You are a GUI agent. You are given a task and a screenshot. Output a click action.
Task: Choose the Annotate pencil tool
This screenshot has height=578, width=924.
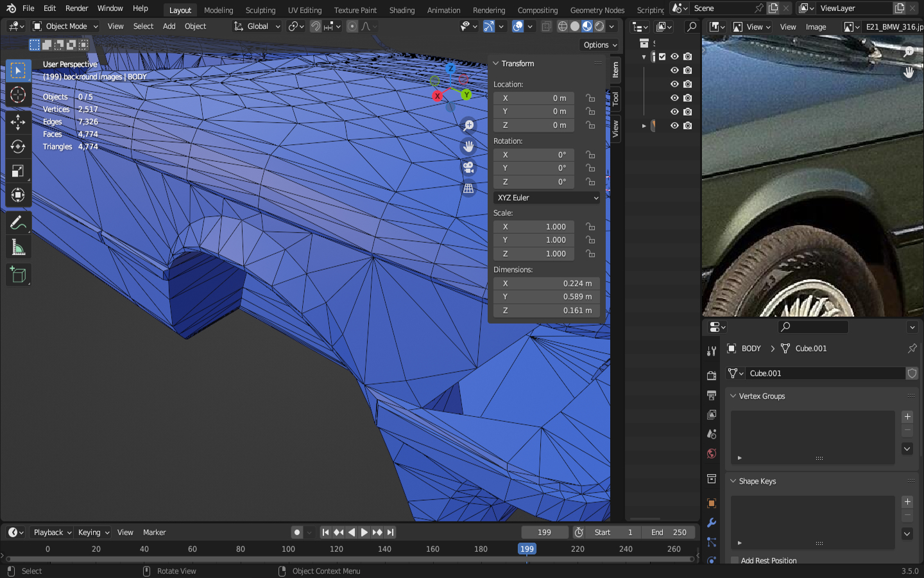tap(18, 223)
